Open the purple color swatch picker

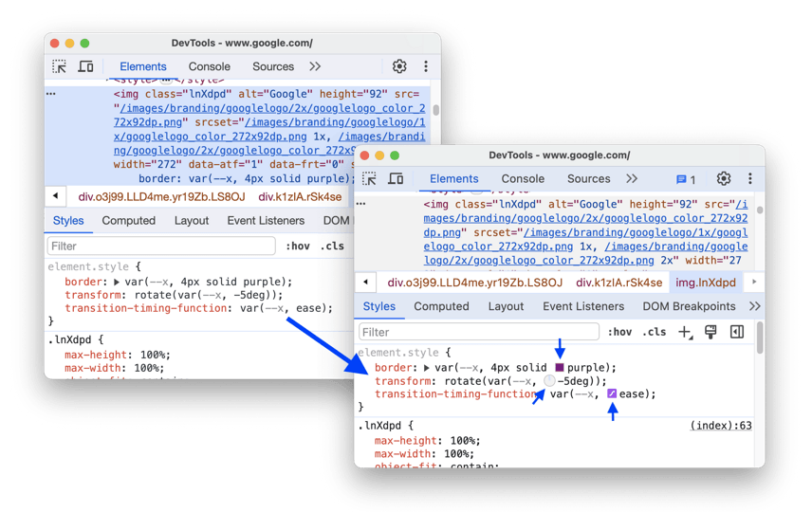point(560,368)
